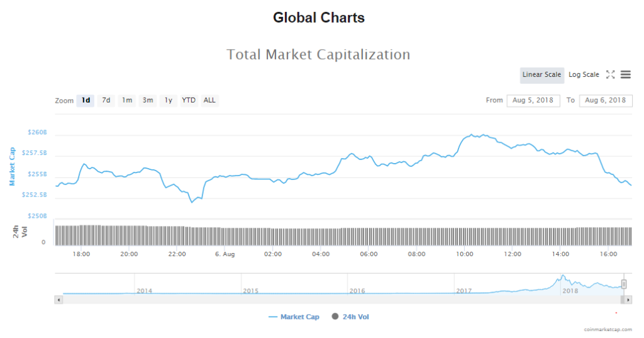Click the From date field
Viewport: 644px width, 338px height.
(533, 101)
